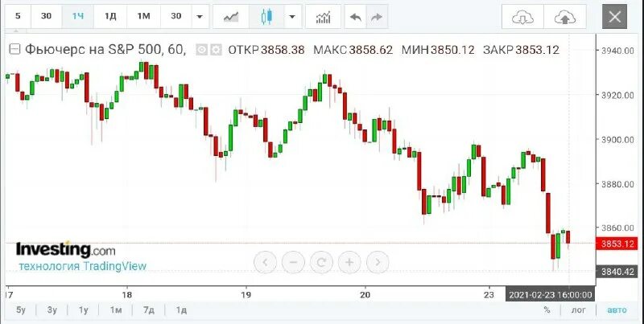Screen dimensions: 644x324
Task: Toggle the авто auto scale
Action: pos(617,310)
